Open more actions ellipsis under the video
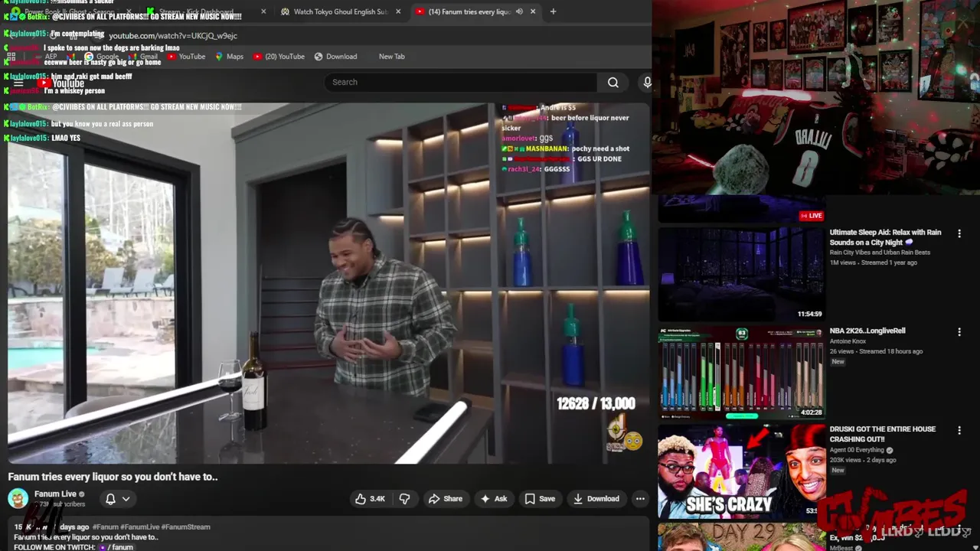Screen dimensions: 980x551 coord(640,499)
